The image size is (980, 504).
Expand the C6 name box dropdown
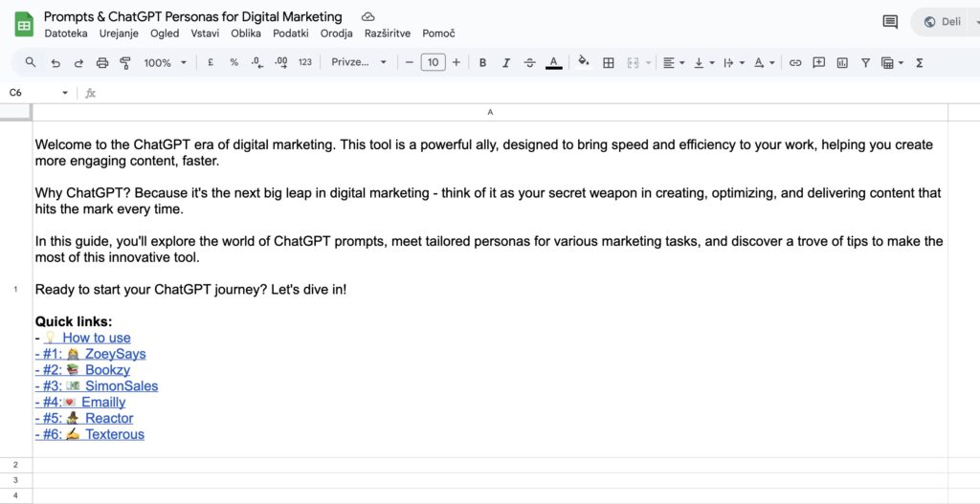point(65,93)
